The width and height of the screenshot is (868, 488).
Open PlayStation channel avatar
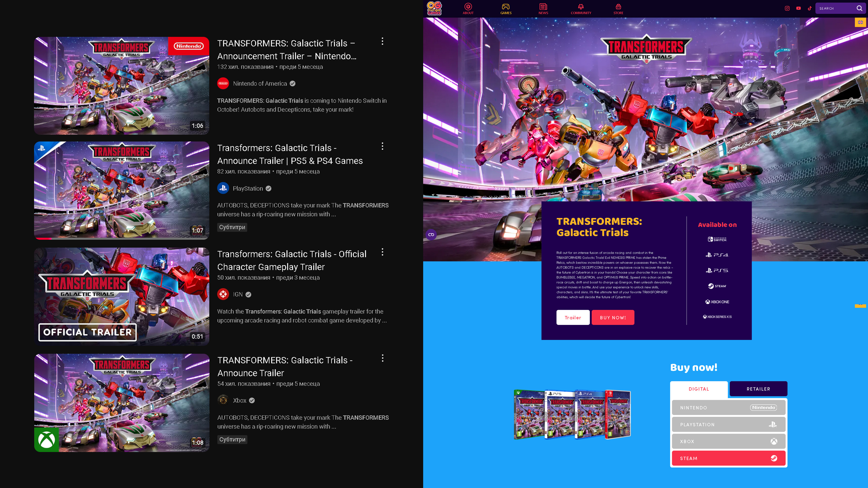[x=223, y=188]
